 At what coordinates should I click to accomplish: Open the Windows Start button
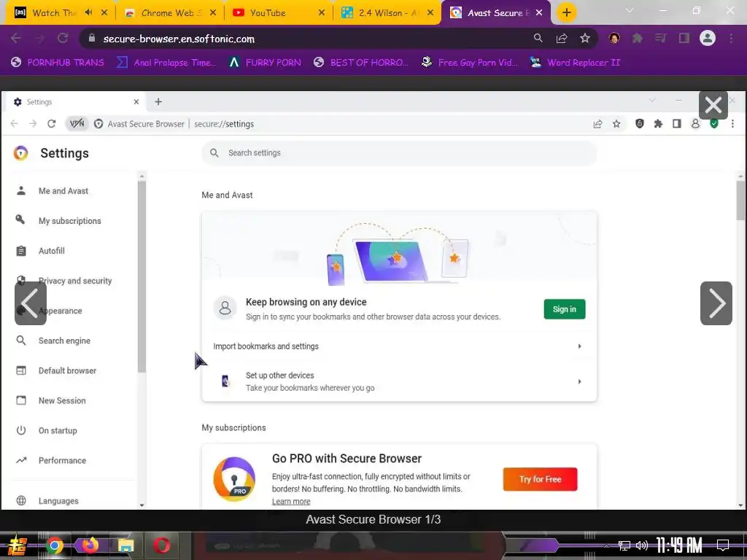click(17, 545)
